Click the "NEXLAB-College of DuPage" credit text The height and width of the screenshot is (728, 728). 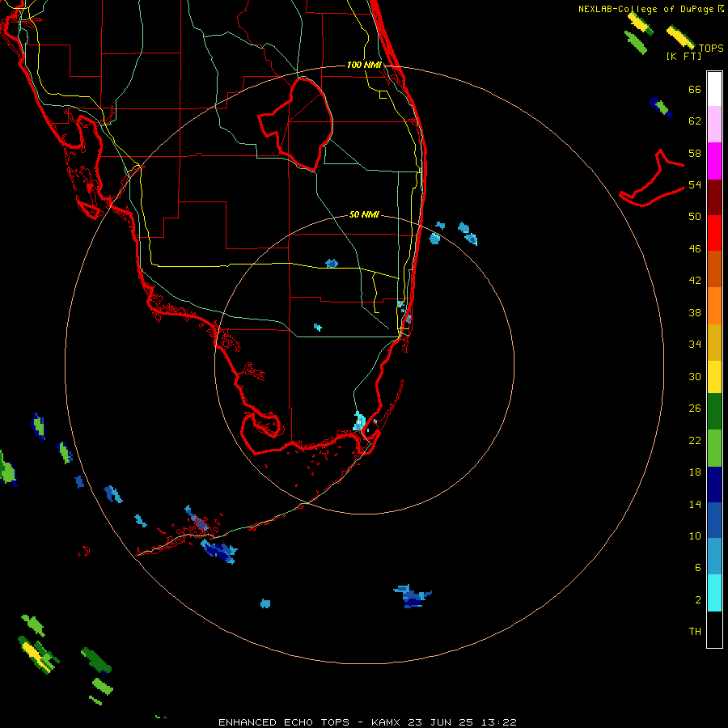click(646, 9)
